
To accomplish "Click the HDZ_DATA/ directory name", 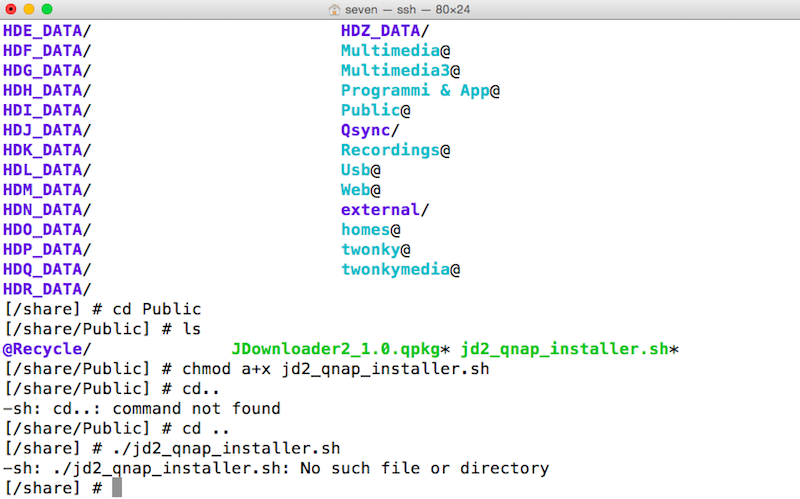I will click(385, 30).
